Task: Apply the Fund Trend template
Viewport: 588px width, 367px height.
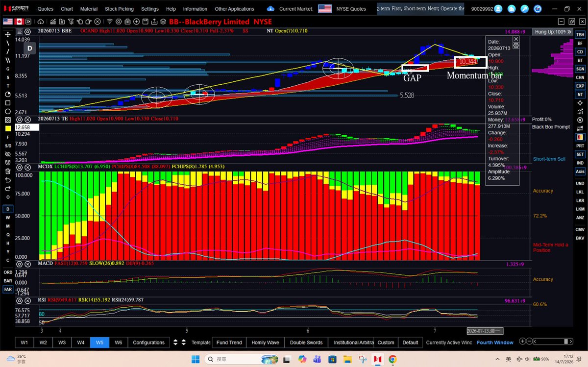Action: point(229,343)
